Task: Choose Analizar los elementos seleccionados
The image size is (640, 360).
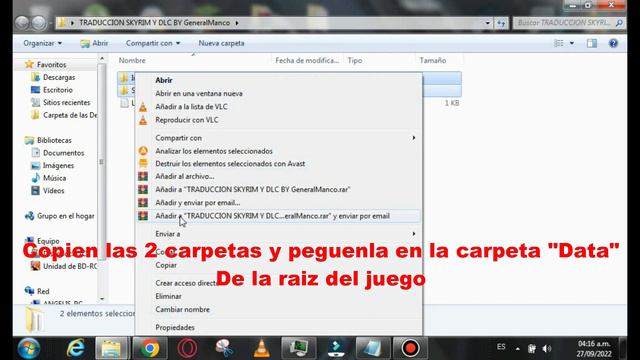Action: [214, 151]
